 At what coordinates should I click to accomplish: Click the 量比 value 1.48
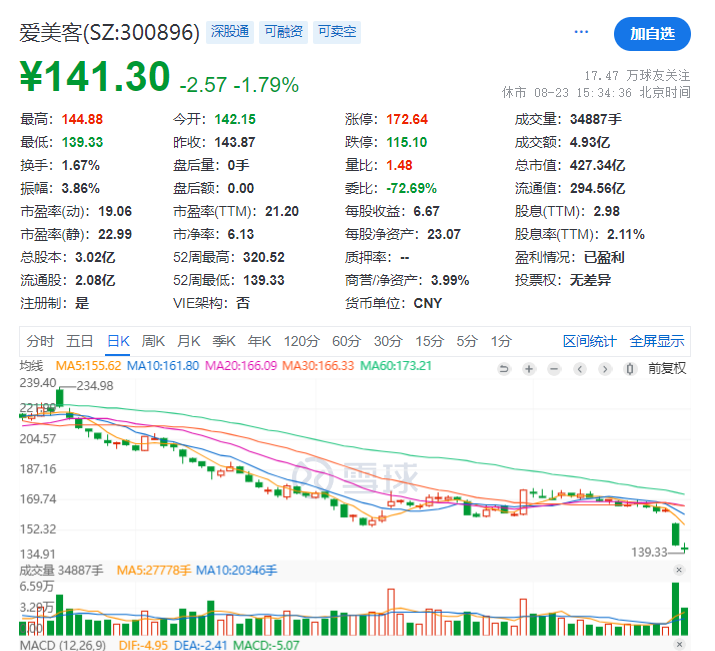tap(399, 165)
